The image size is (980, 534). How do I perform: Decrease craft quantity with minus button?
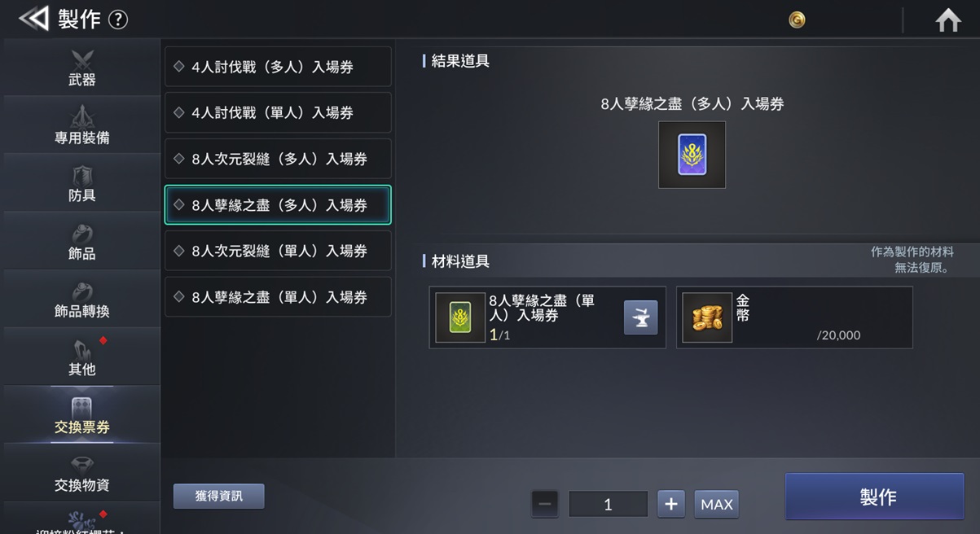click(x=545, y=504)
